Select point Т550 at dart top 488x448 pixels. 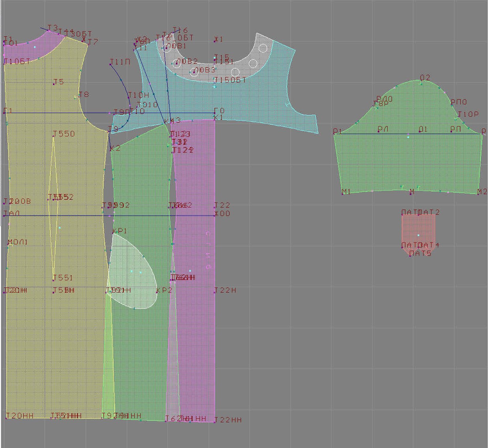[x=54, y=136]
